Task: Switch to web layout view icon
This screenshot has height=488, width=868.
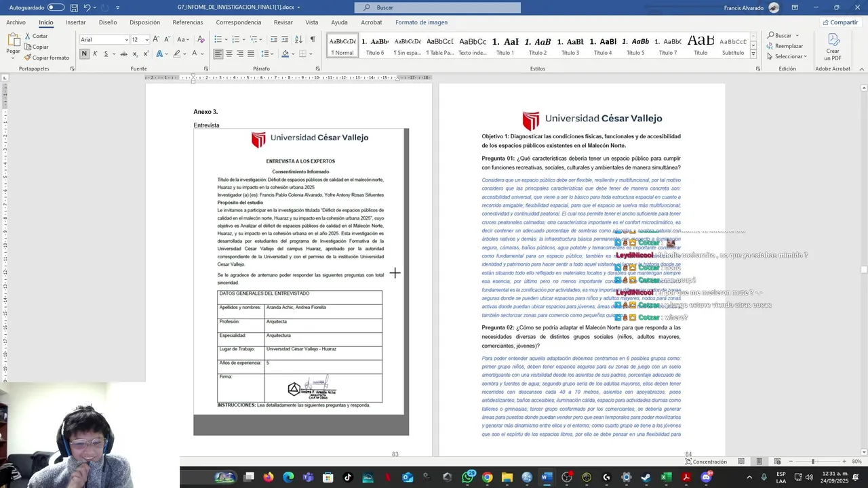Action: (777, 462)
